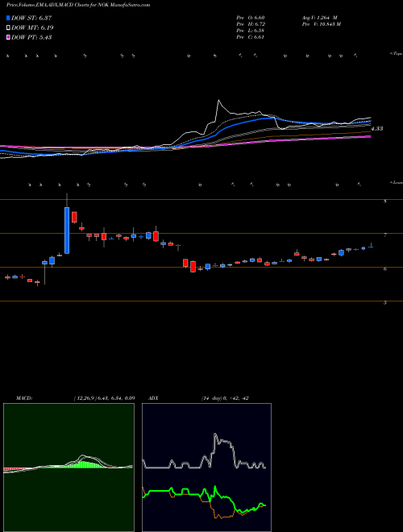Click the white ADX line peak
Image resolution: width=403 pixels, height=532 pixels.
tap(215, 435)
